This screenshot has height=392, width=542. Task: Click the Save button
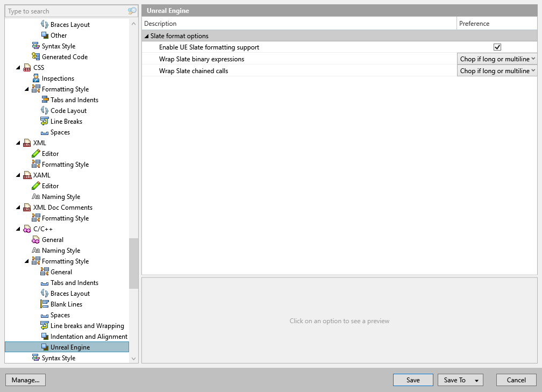click(413, 380)
